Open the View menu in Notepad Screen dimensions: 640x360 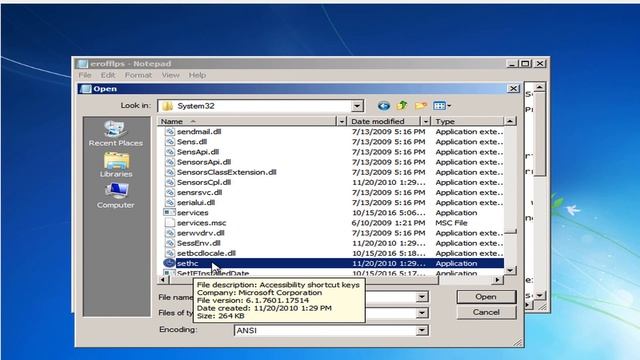[171, 75]
